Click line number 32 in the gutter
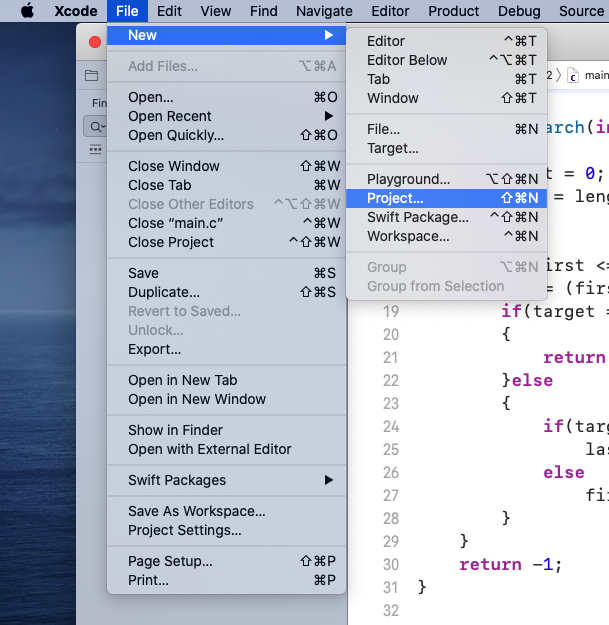 click(x=391, y=611)
